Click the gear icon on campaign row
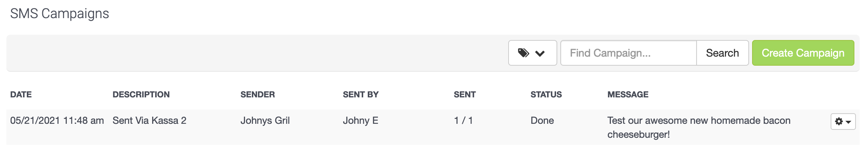Screen dimensions: 868x154 click(839, 122)
